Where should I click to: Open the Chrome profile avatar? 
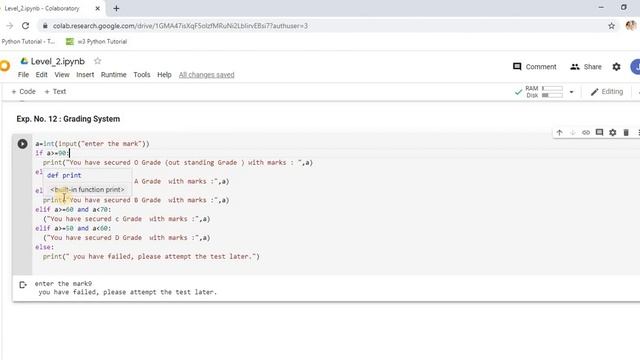coord(631,26)
